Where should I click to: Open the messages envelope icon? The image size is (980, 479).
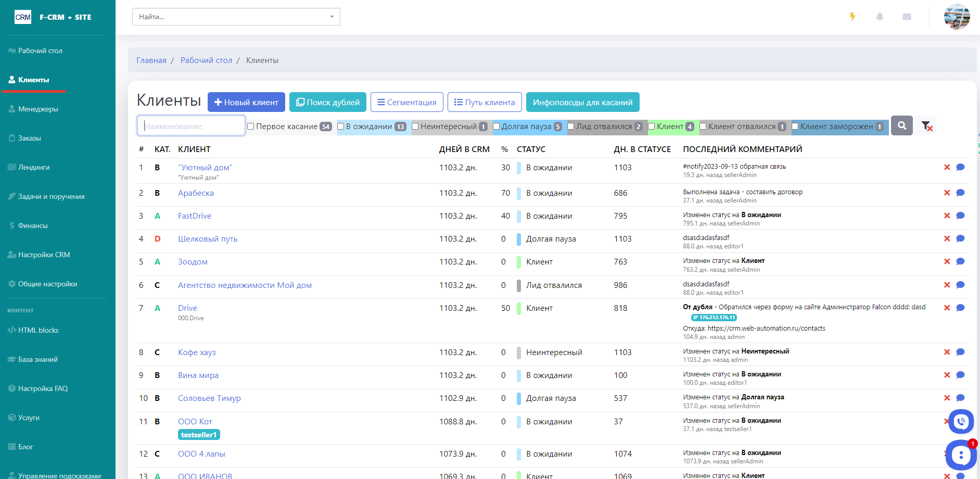coord(907,17)
